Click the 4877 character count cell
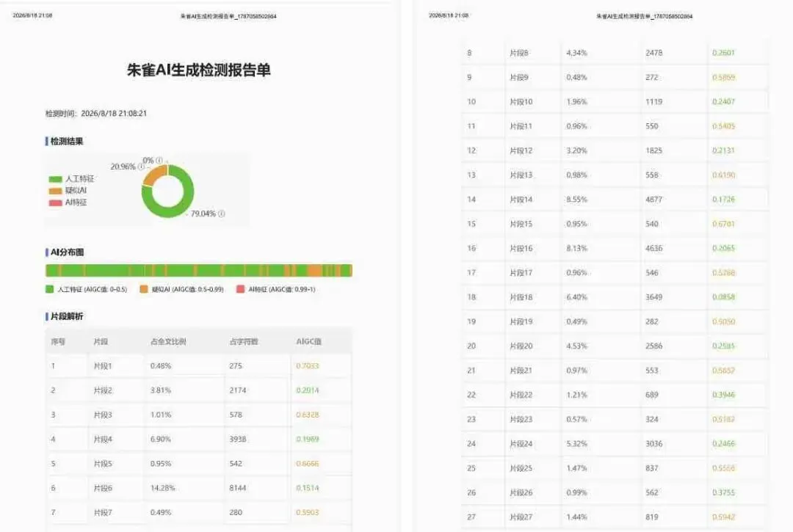Viewport: 793px width, 532px height. [654, 199]
